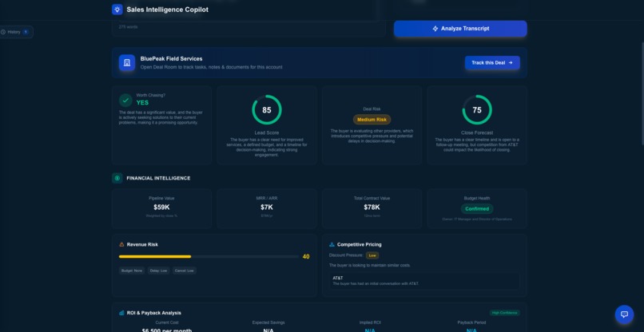Click the Competitive Pricing icon
This screenshot has height=332, width=644.
tap(332, 244)
